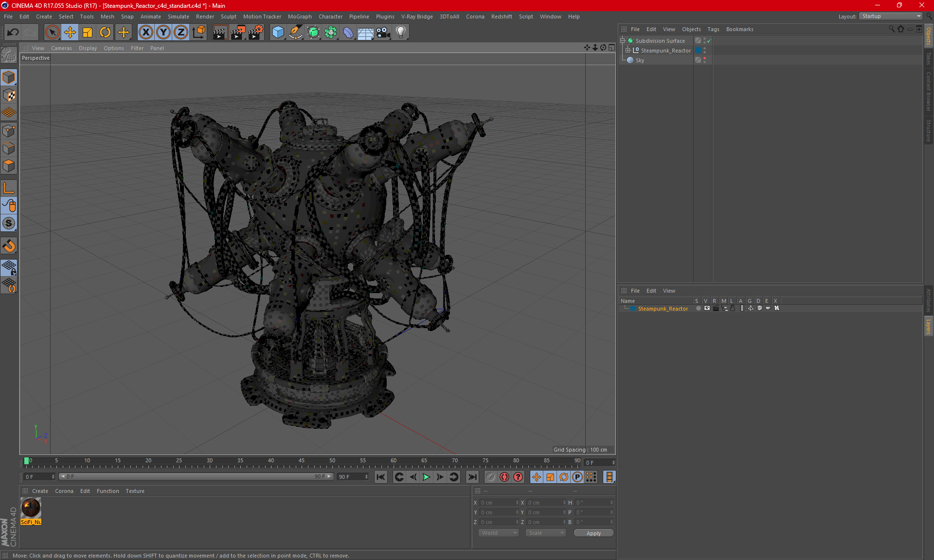This screenshot has height=560, width=934.
Task: Click frame 45 on timeline ruler
Action: pos(302,462)
